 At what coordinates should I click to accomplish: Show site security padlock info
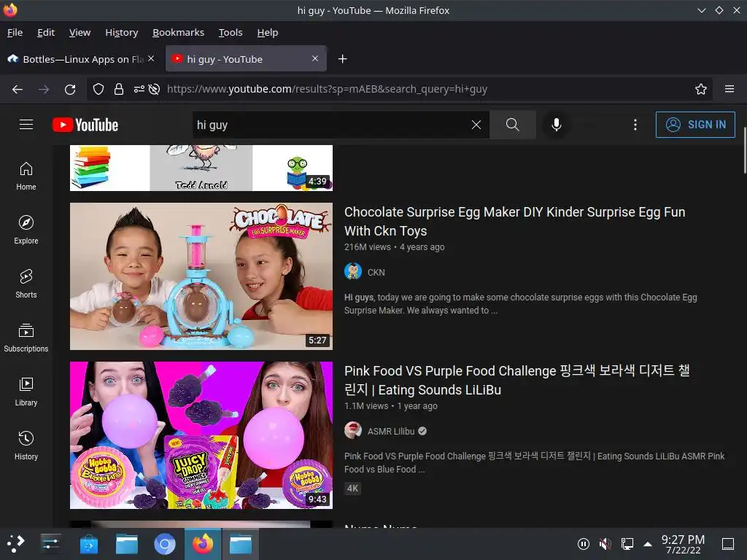pyautogui.click(x=119, y=89)
